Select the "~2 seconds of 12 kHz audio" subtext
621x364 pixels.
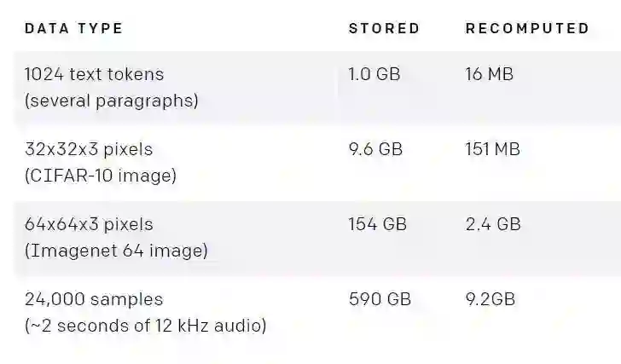tap(145, 326)
